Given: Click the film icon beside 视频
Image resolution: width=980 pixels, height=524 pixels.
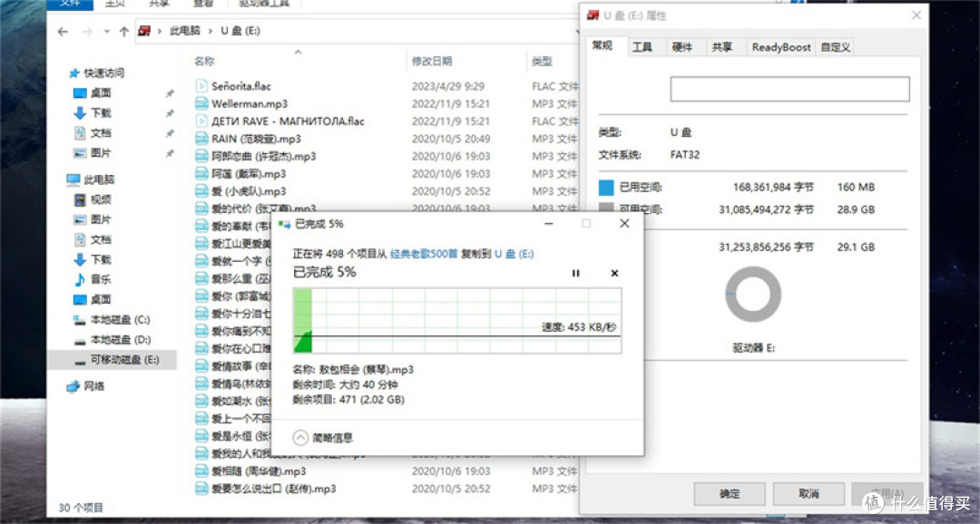Looking at the screenshot, I should [80, 199].
